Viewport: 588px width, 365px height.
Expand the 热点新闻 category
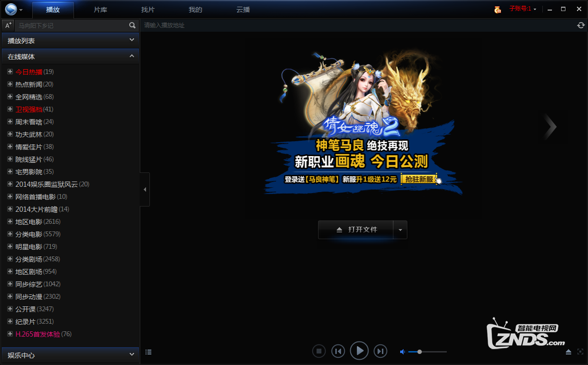click(x=10, y=84)
